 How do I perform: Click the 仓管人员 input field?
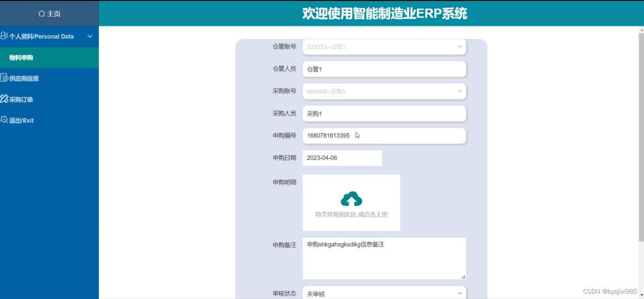pyautogui.click(x=384, y=69)
